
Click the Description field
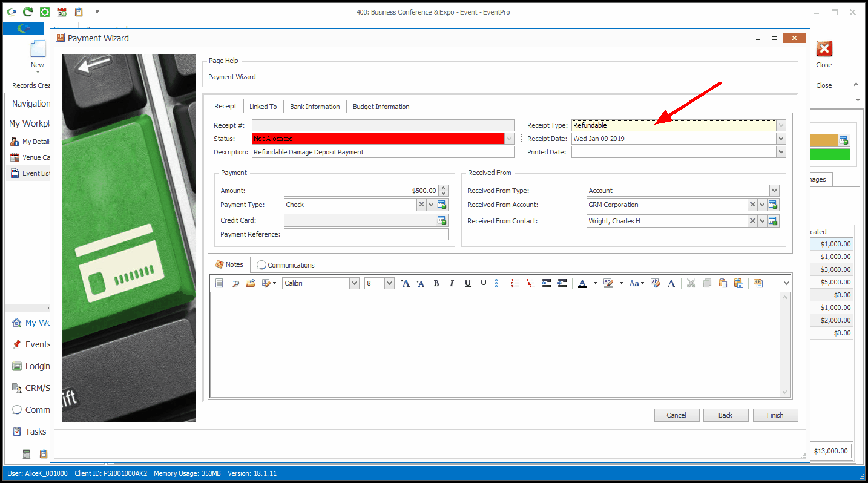click(383, 152)
